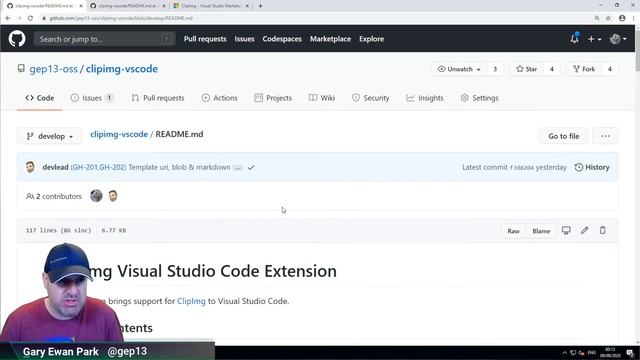Image resolution: width=640 pixels, height=360 pixels.
Task: Switch to ClipImg Visual Studio Marketplace tab
Action: tap(211, 6)
